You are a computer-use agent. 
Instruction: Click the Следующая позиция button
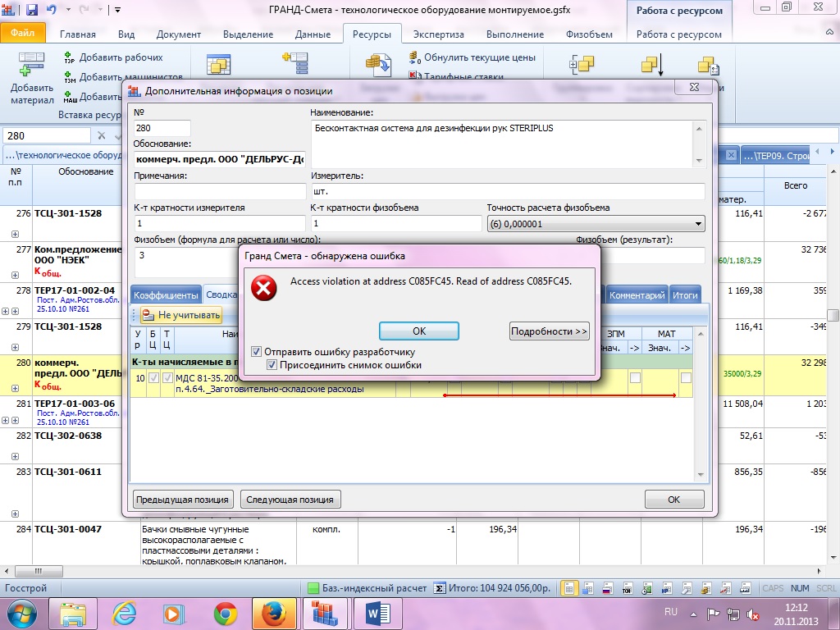[x=290, y=500]
